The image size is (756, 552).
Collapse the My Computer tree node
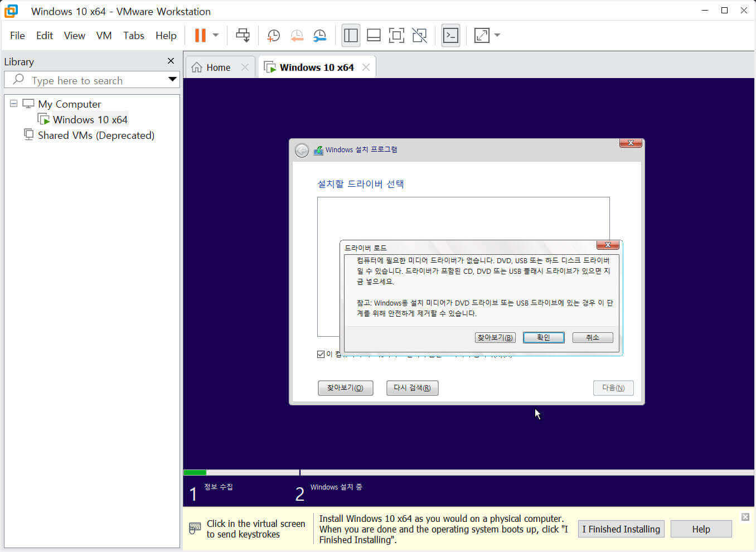(14, 104)
